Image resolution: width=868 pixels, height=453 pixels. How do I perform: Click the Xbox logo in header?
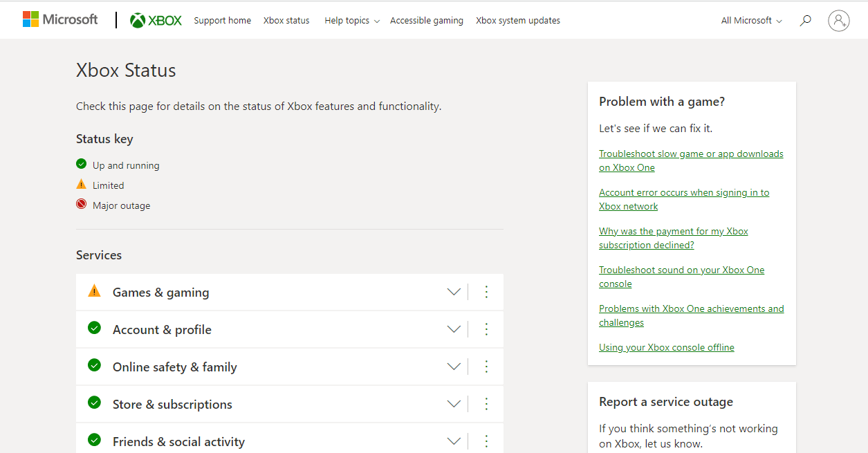click(156, 20)
